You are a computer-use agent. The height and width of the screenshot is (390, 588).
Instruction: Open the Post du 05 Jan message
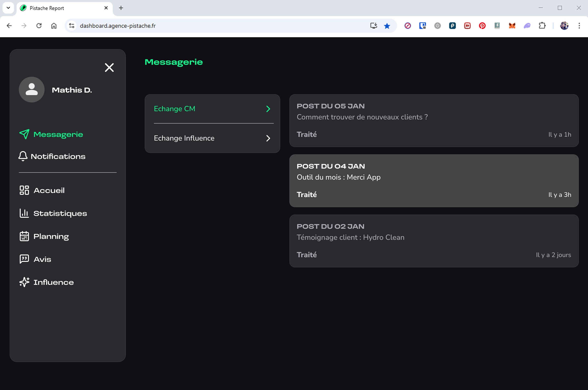434,121
